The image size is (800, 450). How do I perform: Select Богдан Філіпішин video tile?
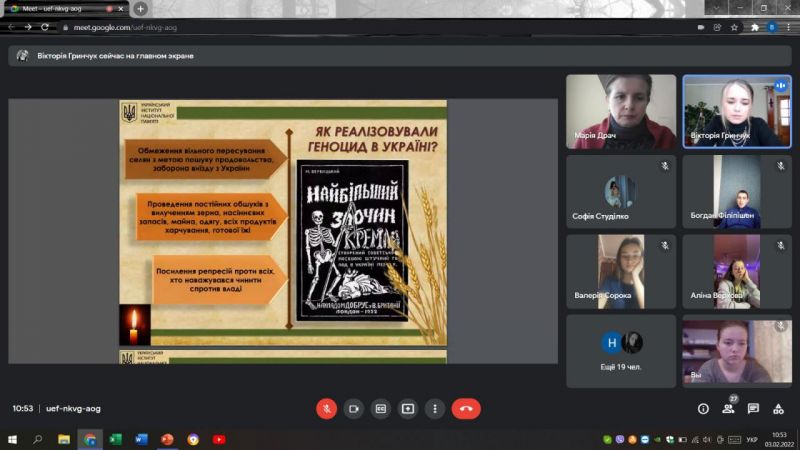click(737, 191)
